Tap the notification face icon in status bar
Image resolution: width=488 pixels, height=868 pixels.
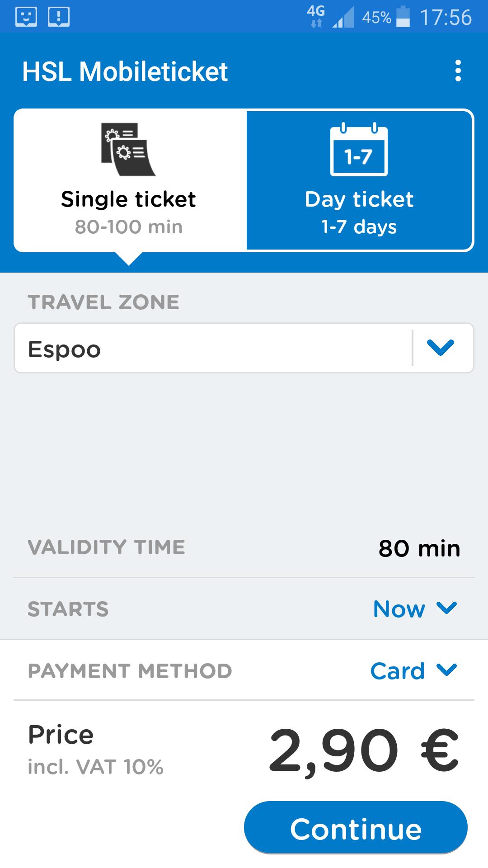tap(26, 17)
